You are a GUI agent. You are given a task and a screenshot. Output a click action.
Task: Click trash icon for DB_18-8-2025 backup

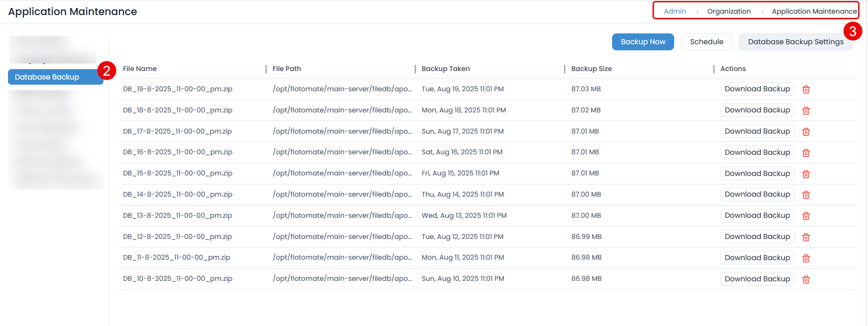point(806,111)
